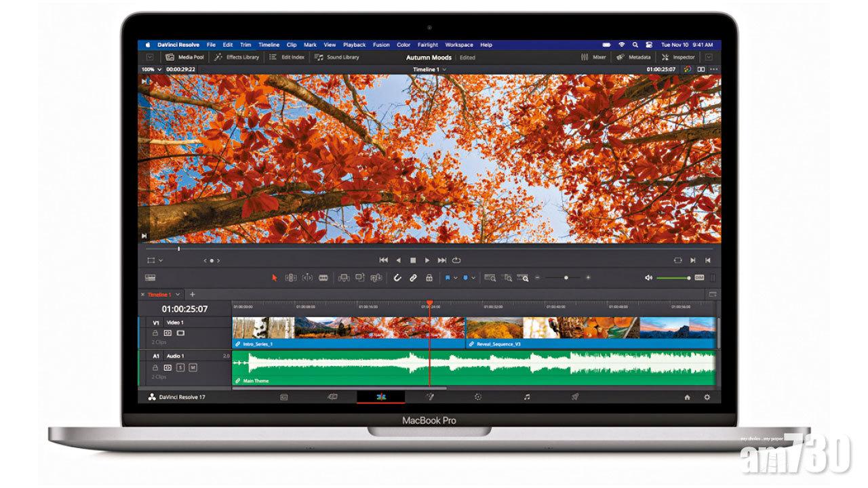The width and height of the screenshot is (868, 488).
Task: Mute the Audio 1 track
Action: click(x=193, y=367)
